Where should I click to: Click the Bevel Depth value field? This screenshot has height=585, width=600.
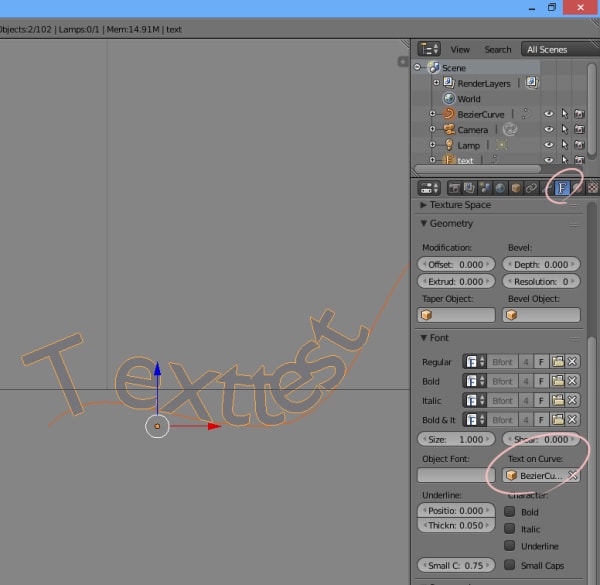(x=541, y=264)
